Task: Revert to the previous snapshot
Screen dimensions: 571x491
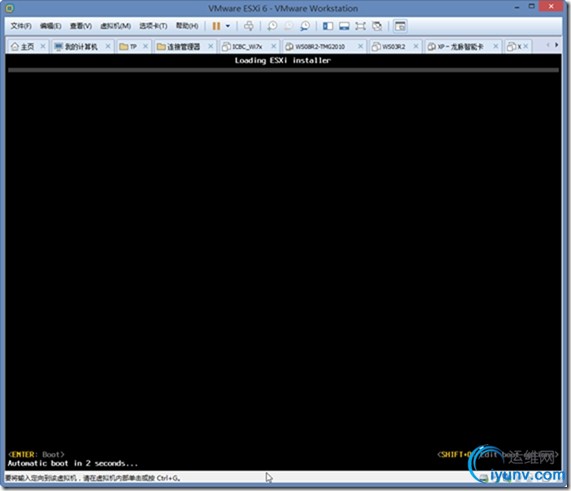Action: click(288, 26)
